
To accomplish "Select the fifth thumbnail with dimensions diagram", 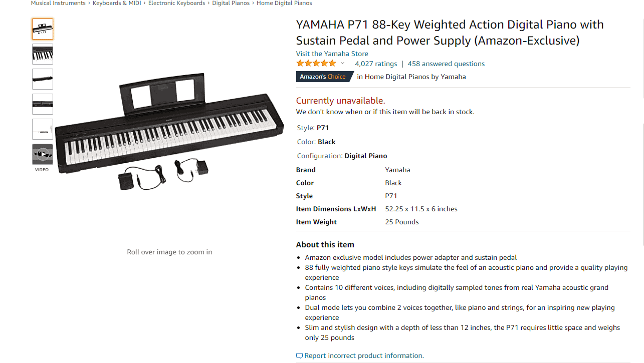I will [43, 129].
